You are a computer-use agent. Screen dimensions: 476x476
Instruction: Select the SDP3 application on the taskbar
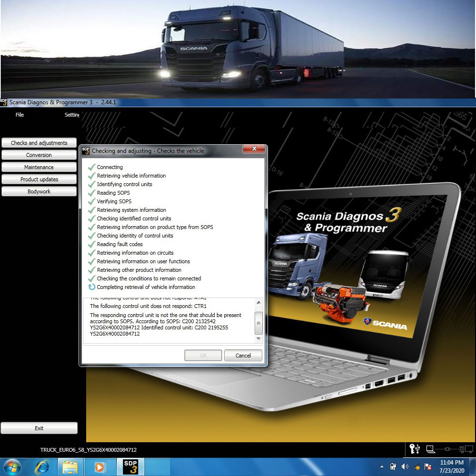click(x=130, y=467)
